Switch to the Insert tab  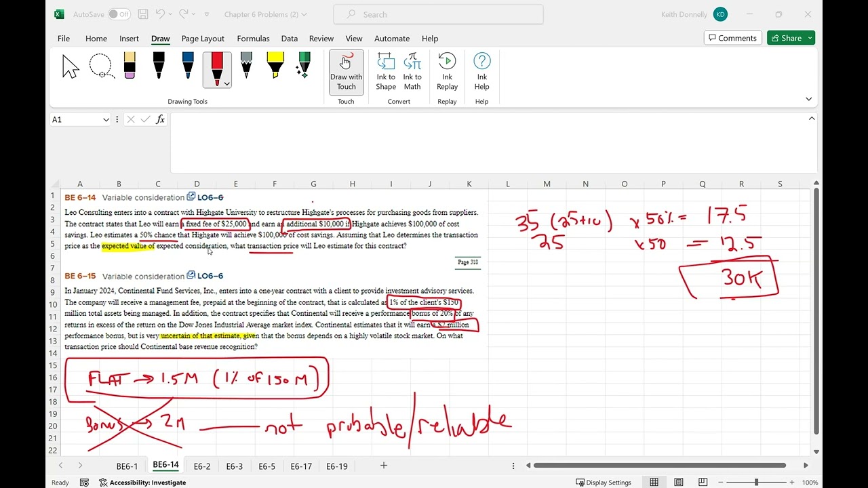pyautogui.click(x=129, y=39)
